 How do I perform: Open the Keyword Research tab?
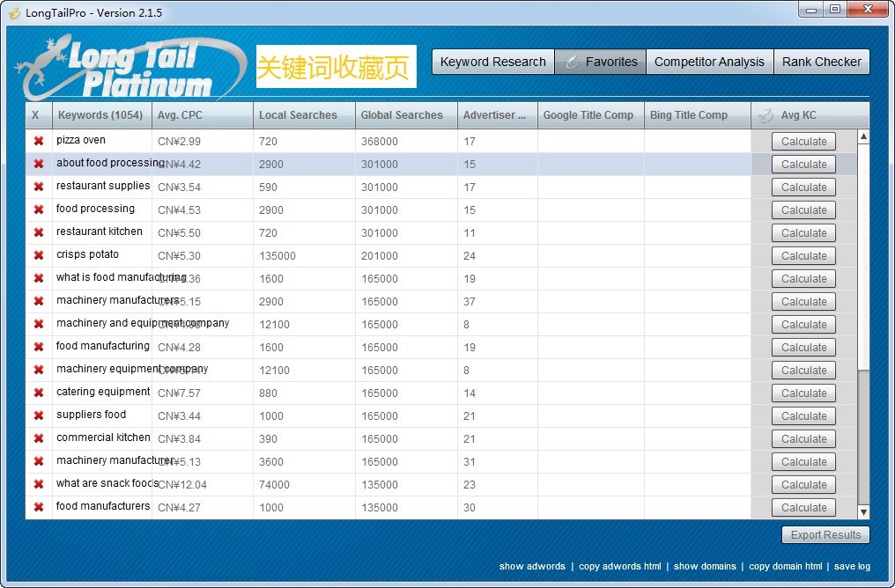click(492, 62)
